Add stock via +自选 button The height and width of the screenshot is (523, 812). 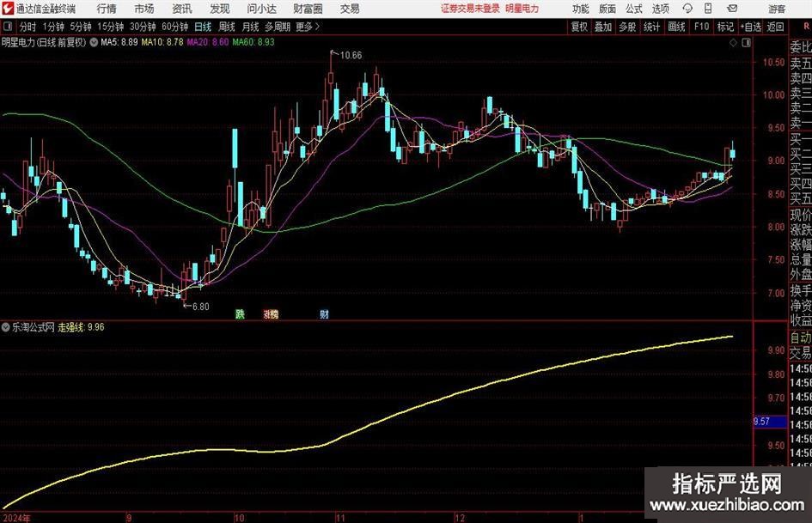(x=751, y=27)
